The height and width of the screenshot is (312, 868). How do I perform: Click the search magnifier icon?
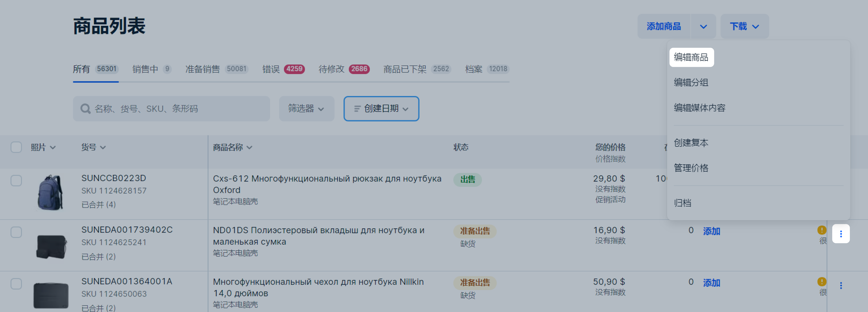(x=85, y=109)
